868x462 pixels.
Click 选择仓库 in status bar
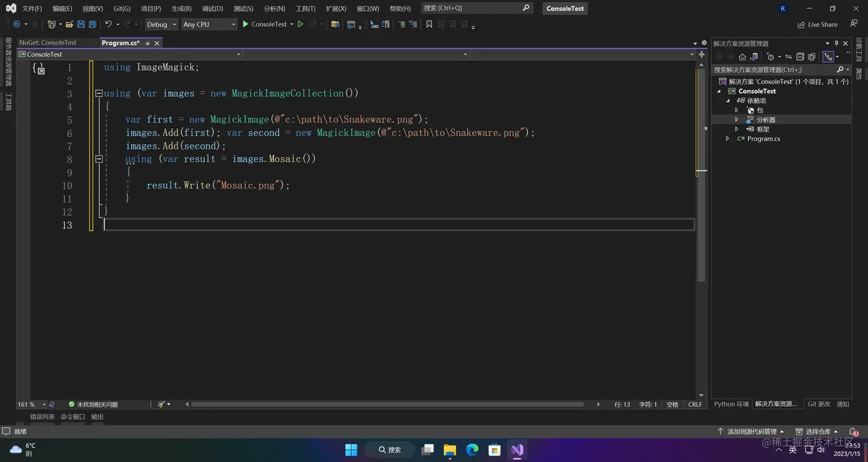pyautogui.click(x=817, y=432)
